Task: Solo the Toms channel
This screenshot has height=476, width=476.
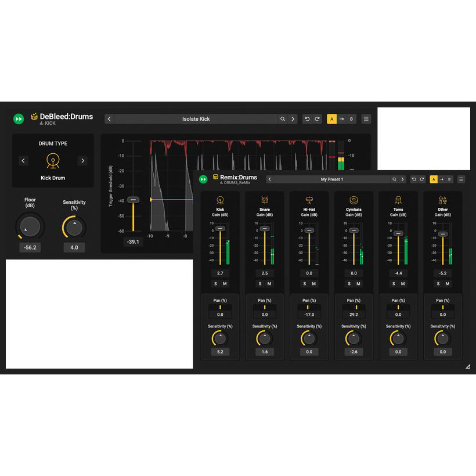Action: [x=394, y=283]
